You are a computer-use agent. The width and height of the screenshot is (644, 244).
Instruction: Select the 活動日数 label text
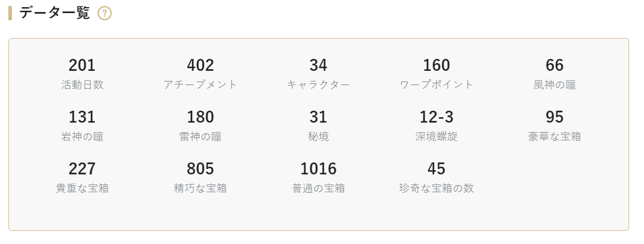82,85
